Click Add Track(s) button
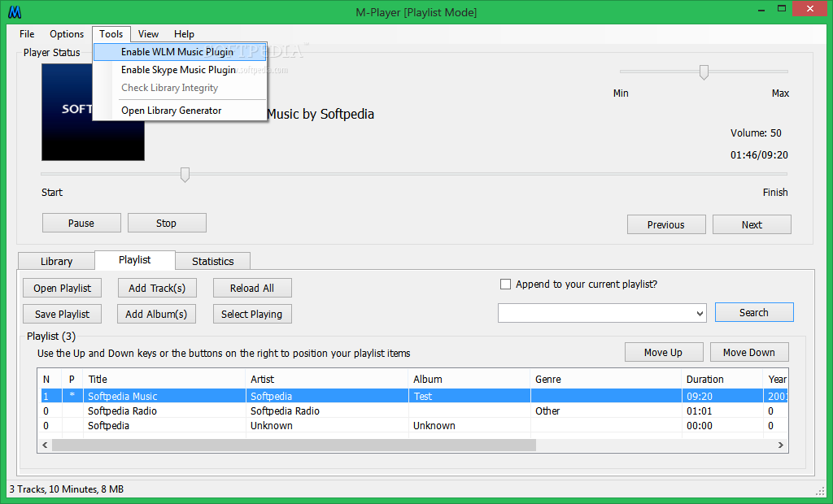The height and width of the screenshot is (504, 833). 157,288
